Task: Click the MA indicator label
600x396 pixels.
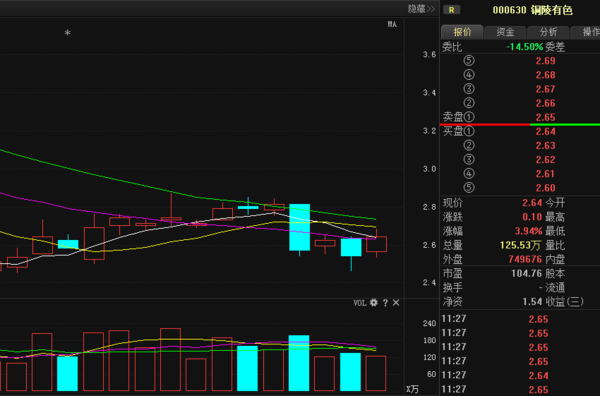Action: pyautogui.click(x=392, y=24)
